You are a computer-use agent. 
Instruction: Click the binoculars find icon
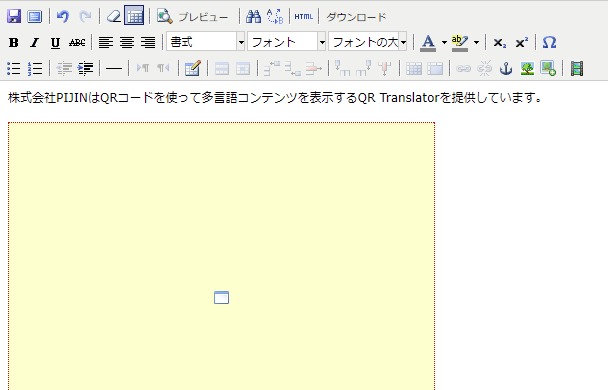pyautogui.click(x=253, y=16)
